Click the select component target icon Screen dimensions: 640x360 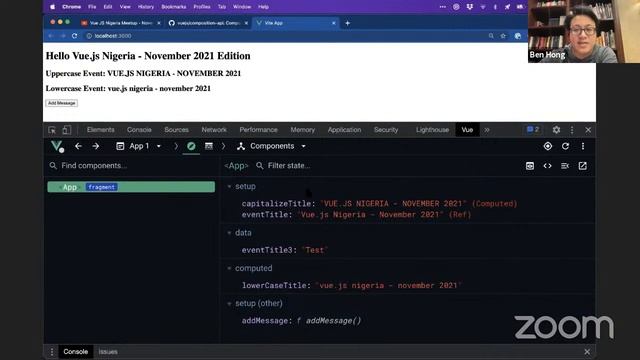(548, 146)
